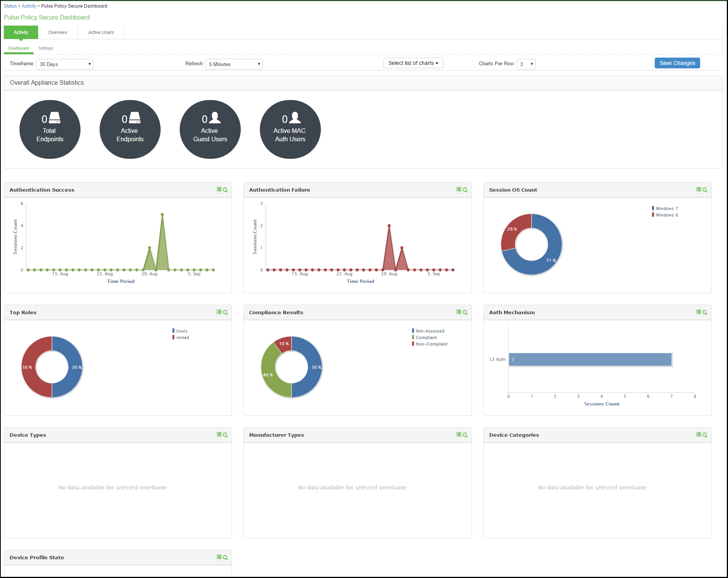
Task: Expand the Select list of charts dropdown
Action: pos(413,63)
